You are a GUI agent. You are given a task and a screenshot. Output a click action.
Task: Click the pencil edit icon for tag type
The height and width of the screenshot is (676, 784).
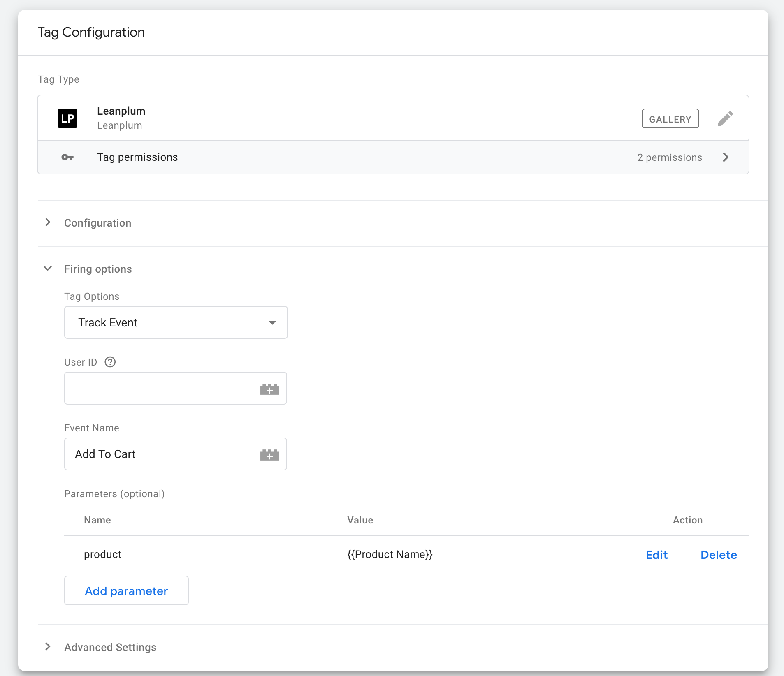point(725,118)
